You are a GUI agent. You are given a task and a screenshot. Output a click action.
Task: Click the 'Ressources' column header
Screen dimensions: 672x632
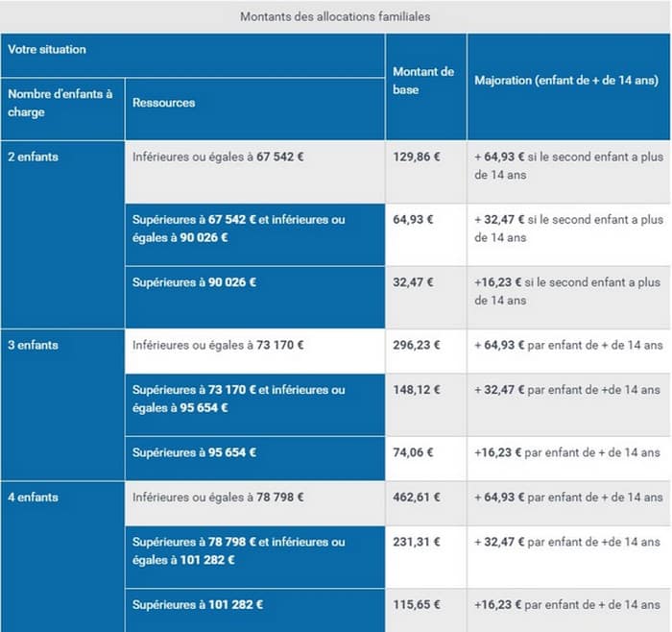click(x=255, y=109)
